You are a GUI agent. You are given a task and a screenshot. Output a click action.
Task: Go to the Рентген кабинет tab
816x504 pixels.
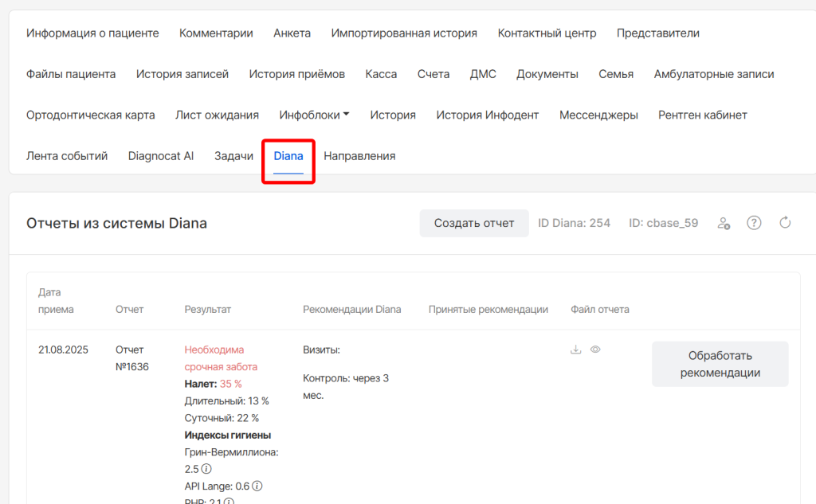(x=702, y=115)
